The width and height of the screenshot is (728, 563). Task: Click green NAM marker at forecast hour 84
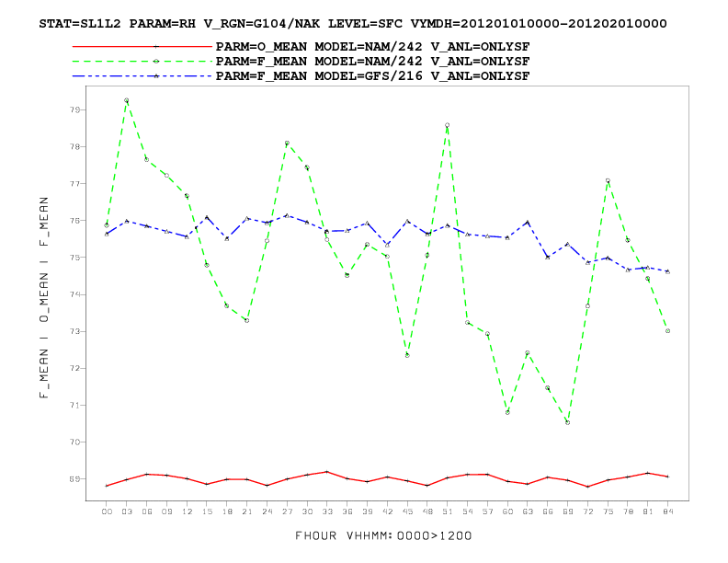pyautogui.click(x=667, y=331)
